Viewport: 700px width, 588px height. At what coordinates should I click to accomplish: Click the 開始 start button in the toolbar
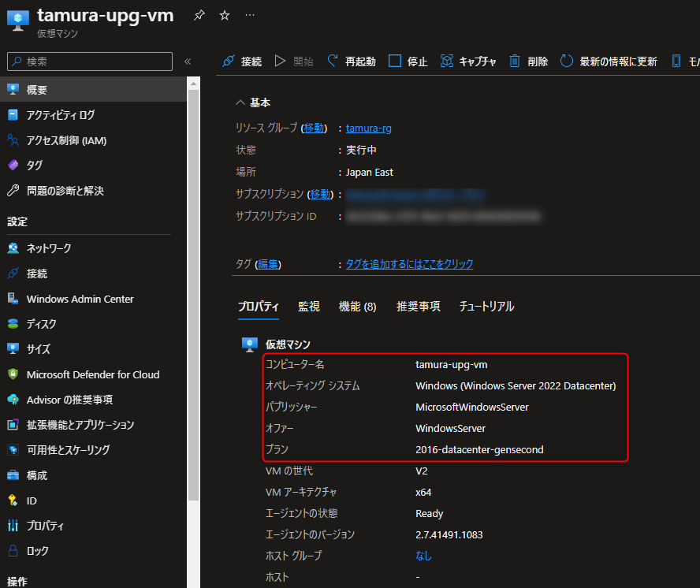point(294,61)
